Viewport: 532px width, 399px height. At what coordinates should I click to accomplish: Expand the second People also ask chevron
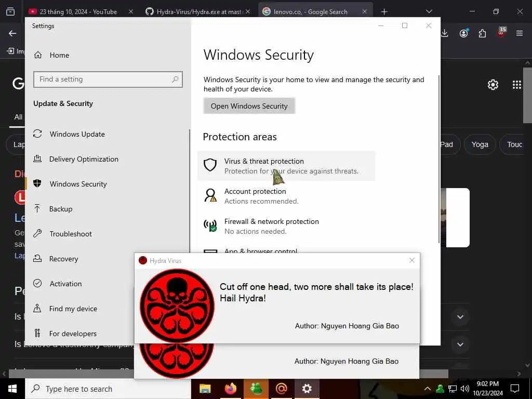[460, 344]
